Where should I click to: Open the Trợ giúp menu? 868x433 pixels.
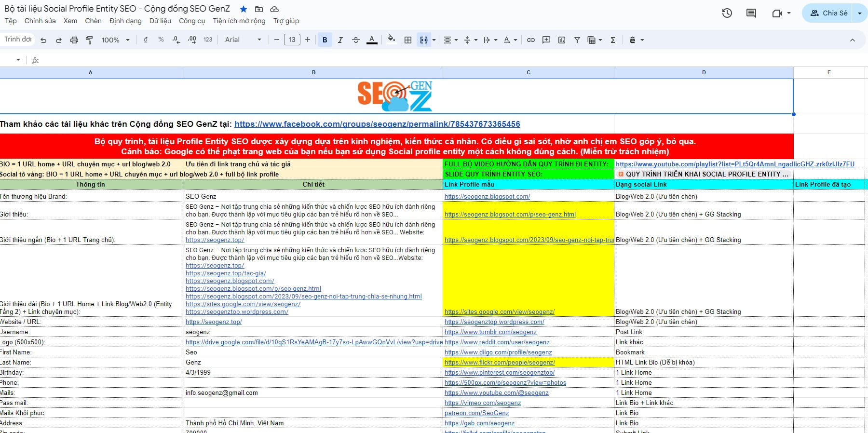coord(286,21)
